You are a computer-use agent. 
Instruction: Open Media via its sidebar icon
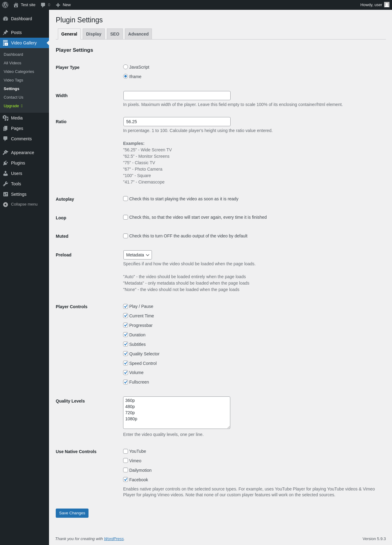(6, 118)
